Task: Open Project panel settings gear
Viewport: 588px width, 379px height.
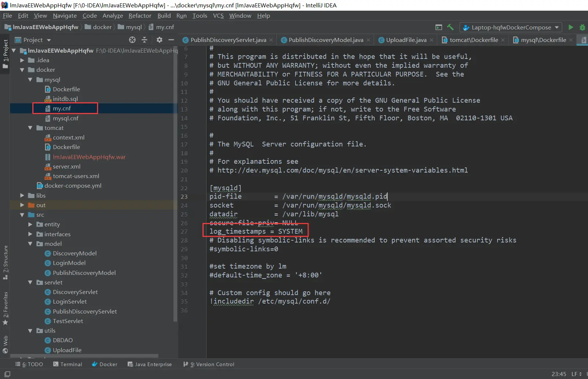Action: point(159,40)
